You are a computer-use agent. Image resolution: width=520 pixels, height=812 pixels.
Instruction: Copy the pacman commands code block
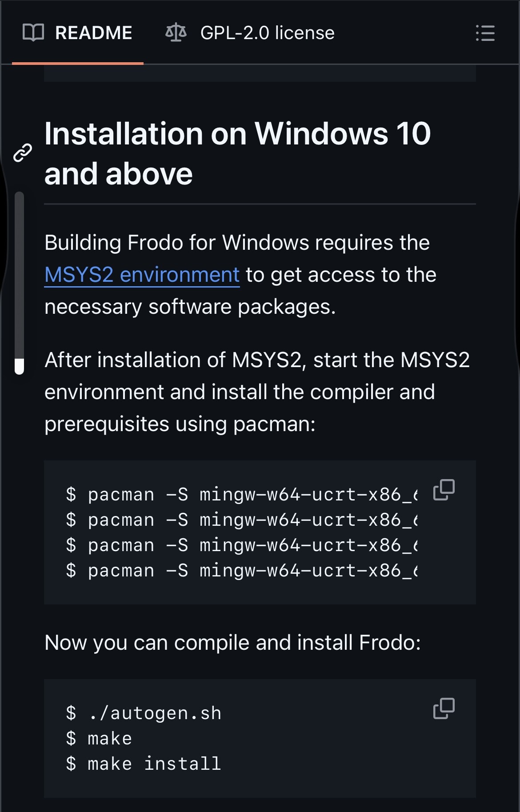[444, 490]
